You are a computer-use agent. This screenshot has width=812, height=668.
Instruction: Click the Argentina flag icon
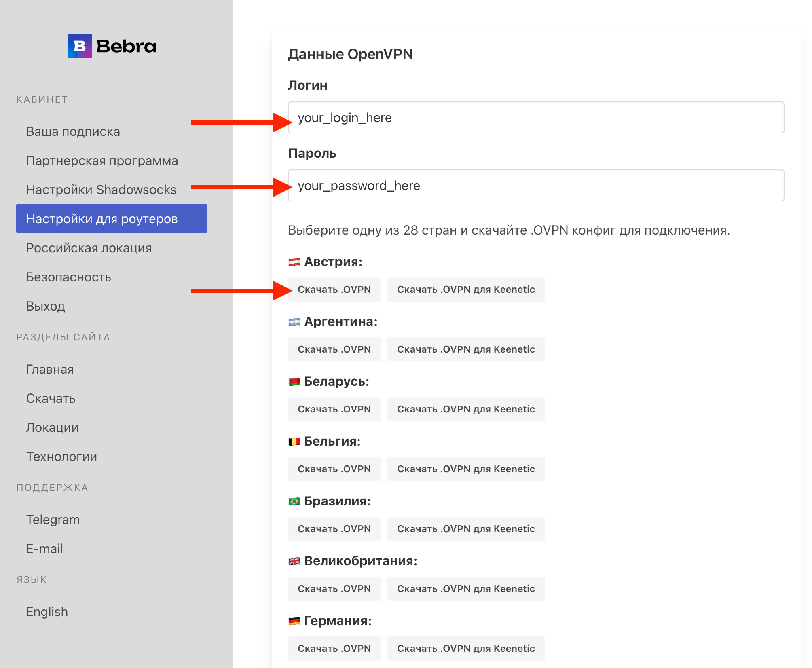tap(294, 322)
